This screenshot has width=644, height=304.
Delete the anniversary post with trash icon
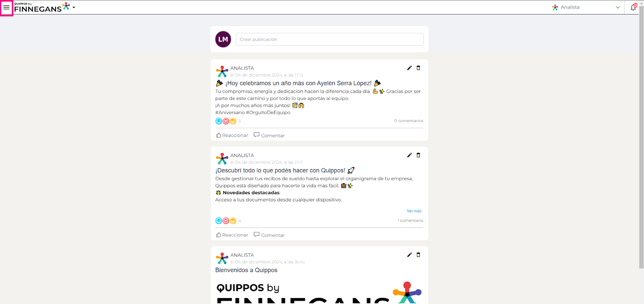418,68
